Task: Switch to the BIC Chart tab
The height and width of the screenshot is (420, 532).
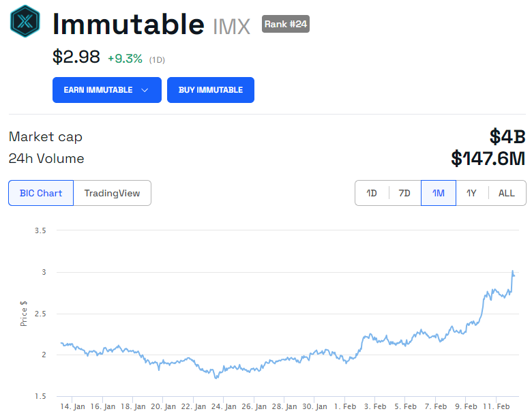Action: pos(41,193)
